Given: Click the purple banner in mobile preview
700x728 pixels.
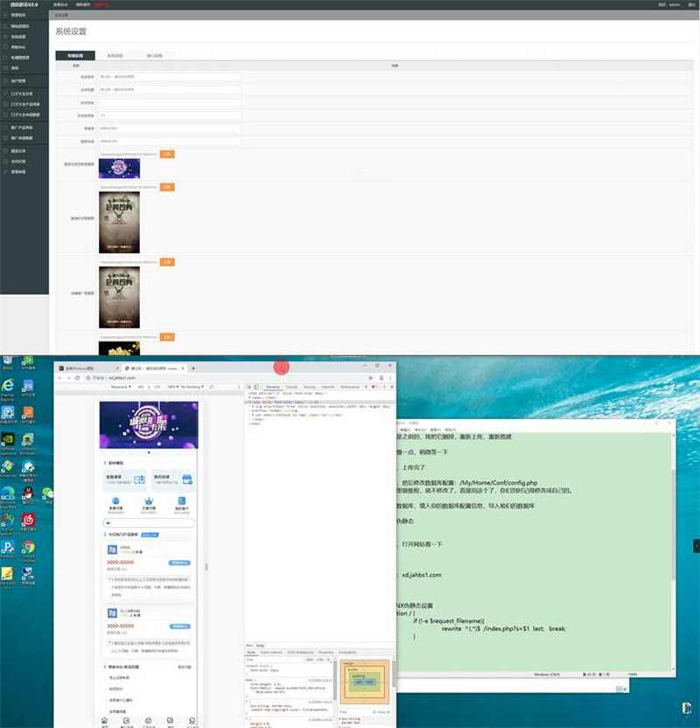Looking at the screenshot, I should [149, 425].
